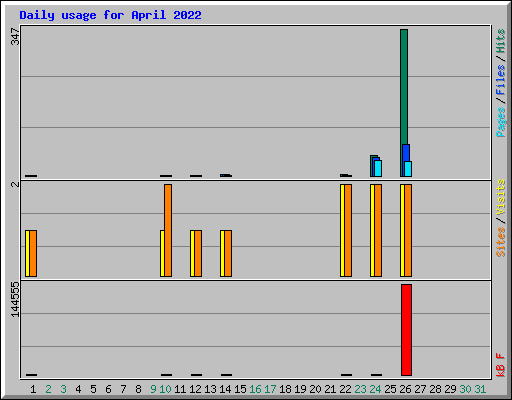Click the red KB bar on day 26
Image resolution: width=512 pixels, height=400 pixels.
point(406,330)
